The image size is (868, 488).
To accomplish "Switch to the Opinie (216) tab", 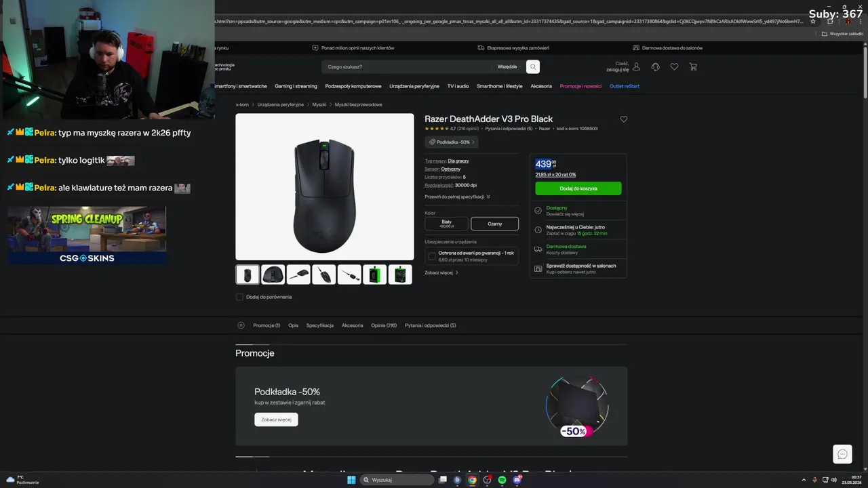I will pyautogui.click(x=384, y=325).
